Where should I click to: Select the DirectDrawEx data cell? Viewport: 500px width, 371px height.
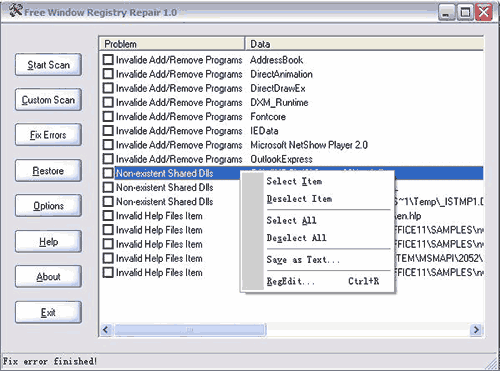pos(278,88)
